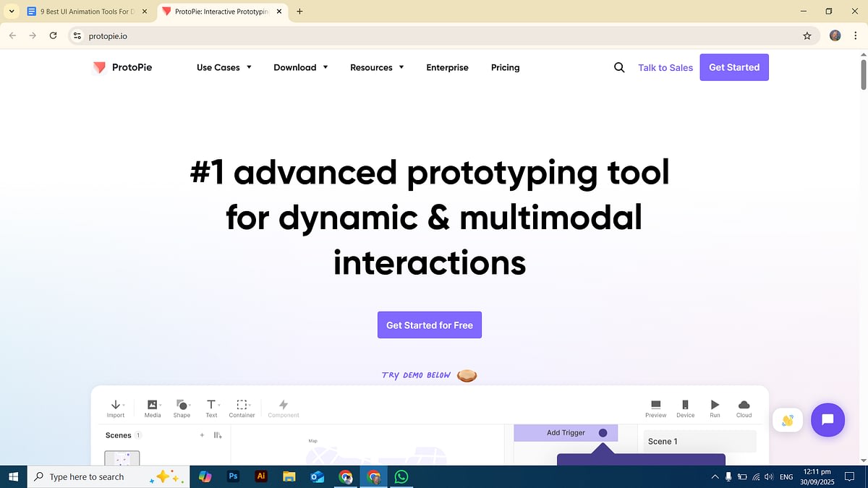Image resolution: width=868 pixels, height=488 pixels.
Task: Open the site search with the magnifier icon
Action: tap(619, 67)
